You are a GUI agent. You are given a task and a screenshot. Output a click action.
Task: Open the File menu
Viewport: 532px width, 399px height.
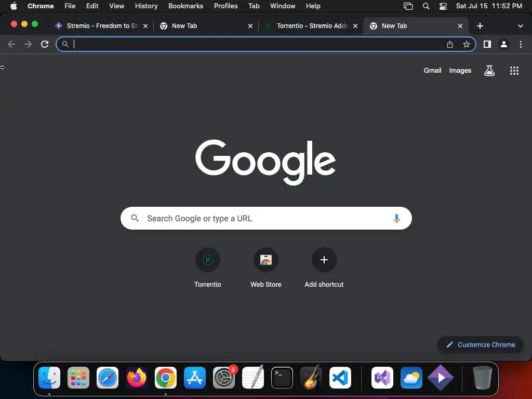[70, 6]
